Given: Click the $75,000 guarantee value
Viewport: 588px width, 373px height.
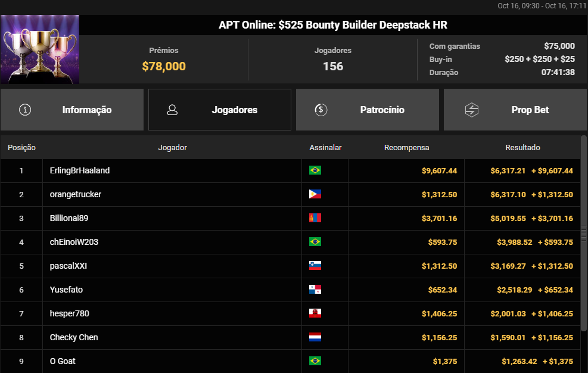Looking at the screenshot, I should (559, 46).
